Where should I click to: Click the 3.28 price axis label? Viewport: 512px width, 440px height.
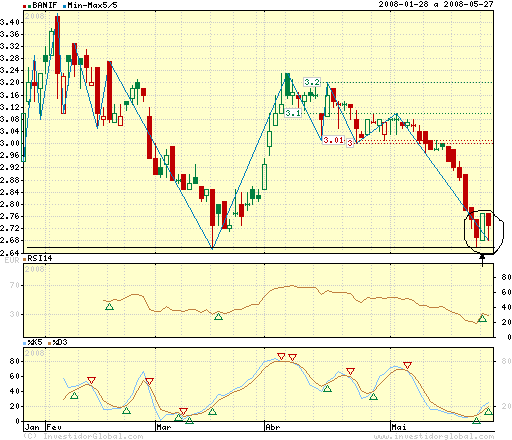pyautogui.click(x=9, y=58)
